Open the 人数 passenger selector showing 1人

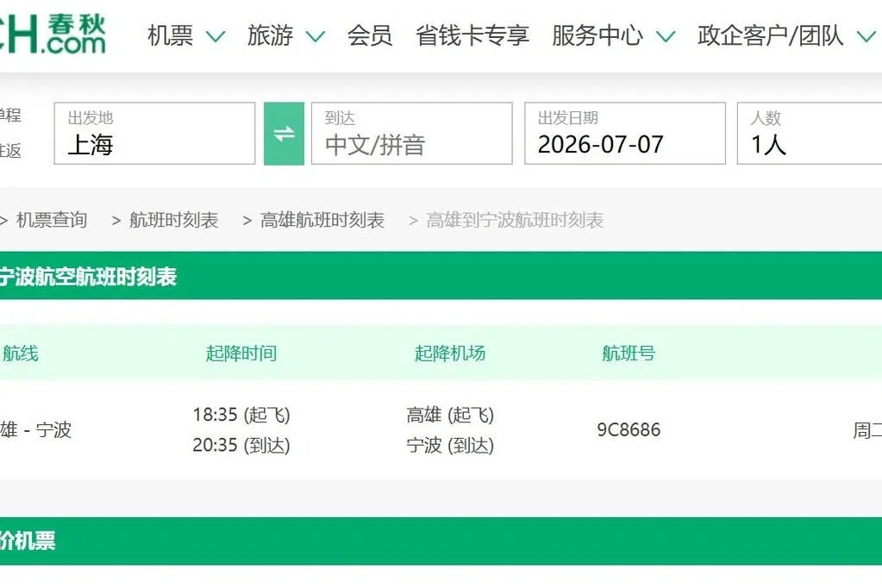[x=810, y=134]
